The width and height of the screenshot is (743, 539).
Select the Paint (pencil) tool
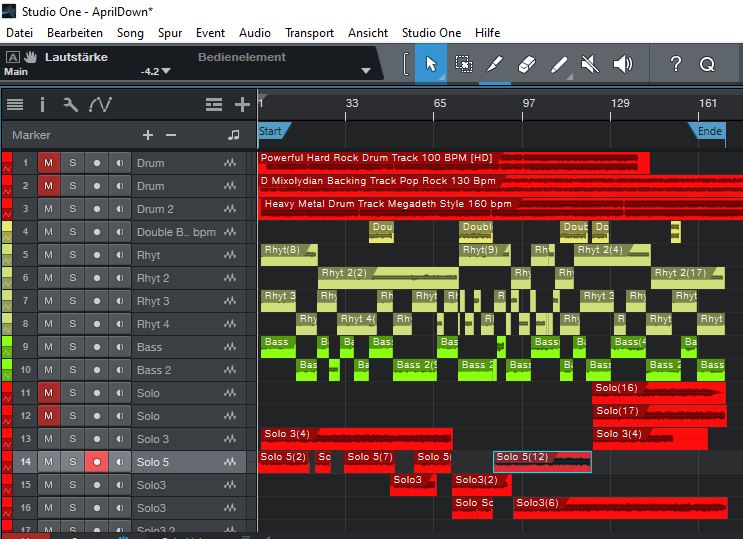pyautogui.click(x=559, y=64)
